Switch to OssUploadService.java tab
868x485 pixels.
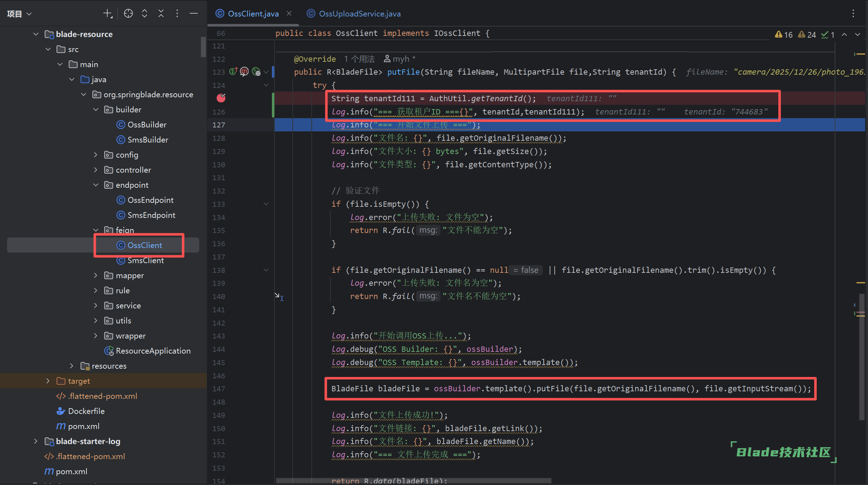click(359, 14)
